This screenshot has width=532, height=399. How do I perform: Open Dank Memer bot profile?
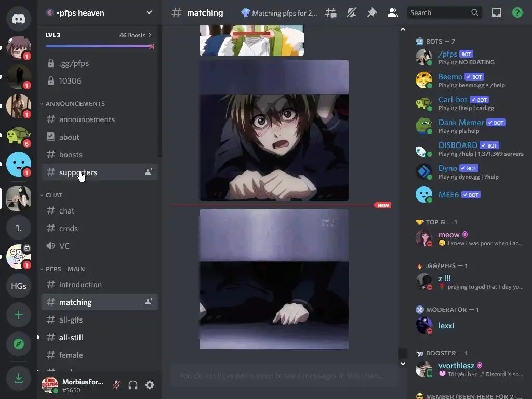(470, 126)
